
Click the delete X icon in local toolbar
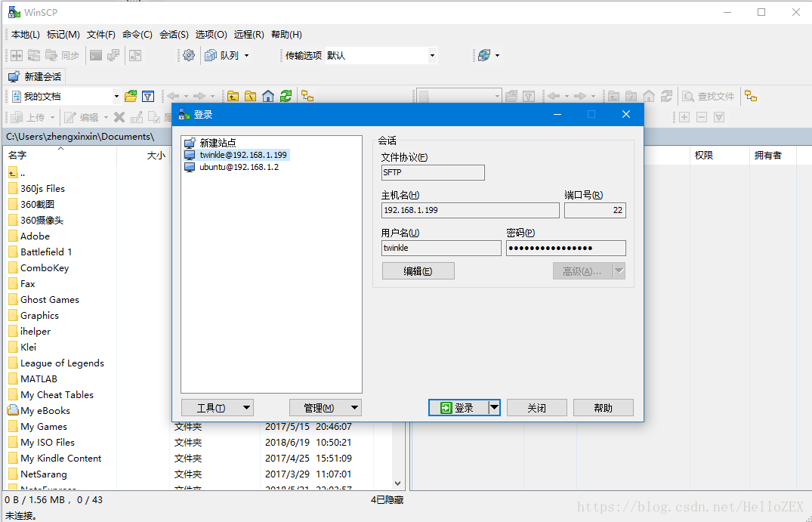click(x=119, y=118)
